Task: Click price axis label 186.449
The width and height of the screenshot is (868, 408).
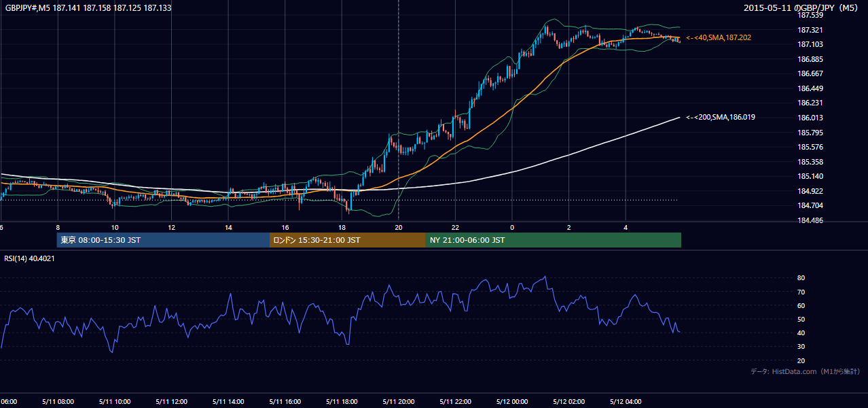Action: click(x=810, y=88)
